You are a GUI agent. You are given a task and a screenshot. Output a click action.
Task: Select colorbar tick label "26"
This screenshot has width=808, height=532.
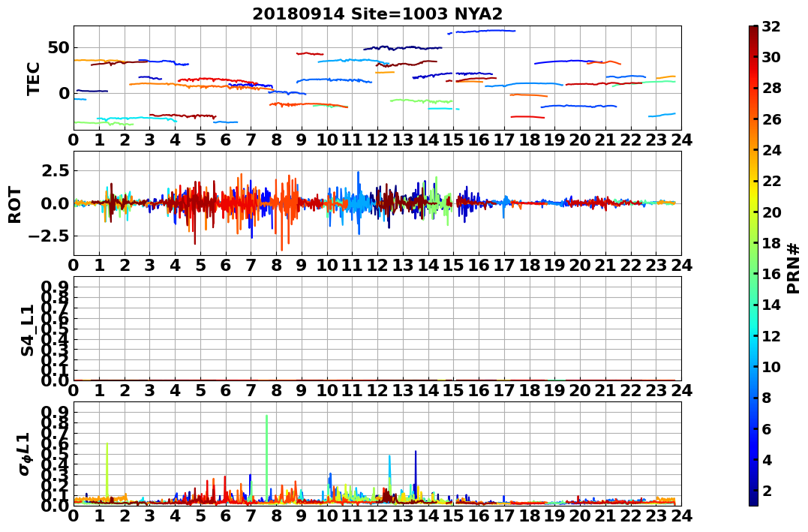tap(771, 119)
